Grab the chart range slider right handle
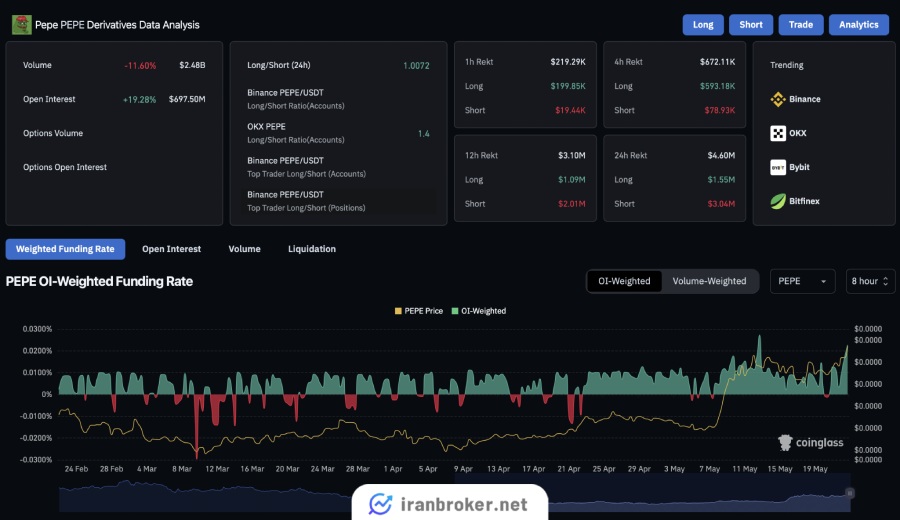 click(850, 493)
